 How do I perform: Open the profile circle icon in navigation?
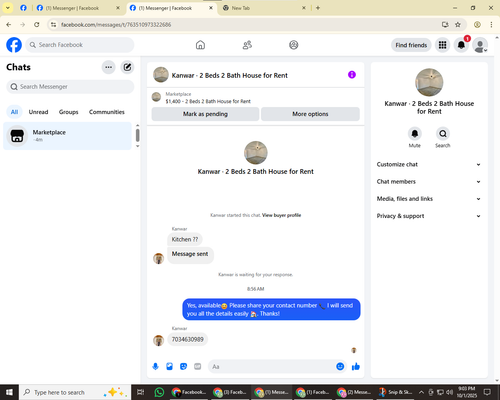[x=294, y=45]
